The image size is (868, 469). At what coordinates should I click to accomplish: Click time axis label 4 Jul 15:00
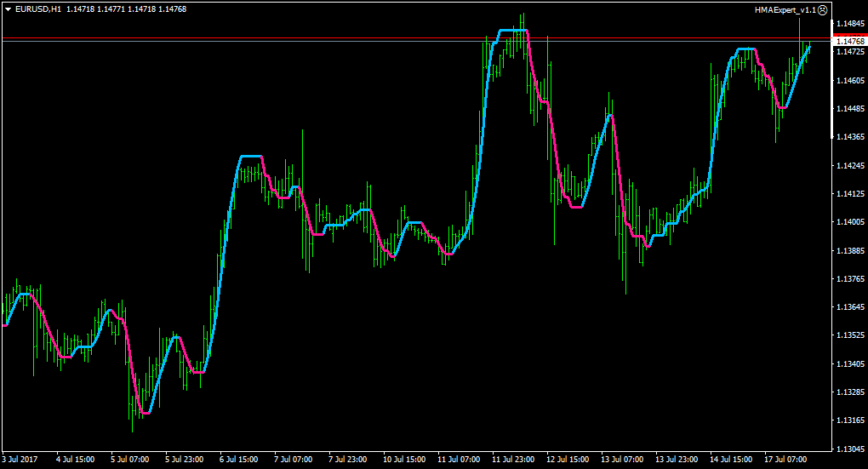75,460
